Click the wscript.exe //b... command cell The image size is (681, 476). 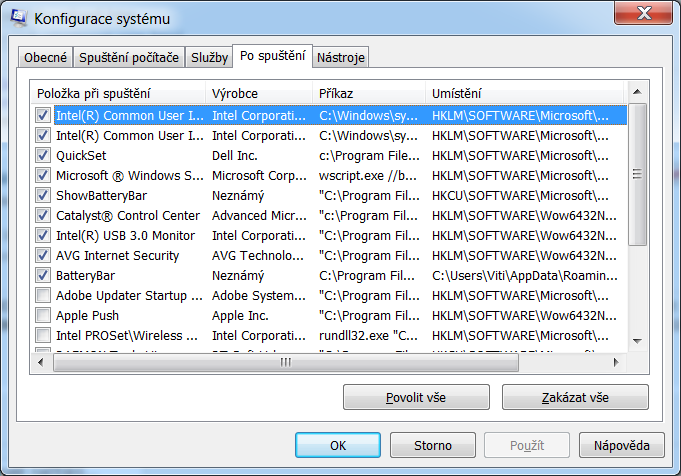(x=368, y=175)
